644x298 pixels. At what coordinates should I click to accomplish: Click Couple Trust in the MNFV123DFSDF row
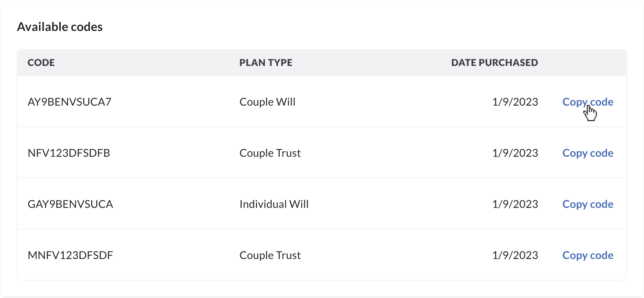pos(270,255)
